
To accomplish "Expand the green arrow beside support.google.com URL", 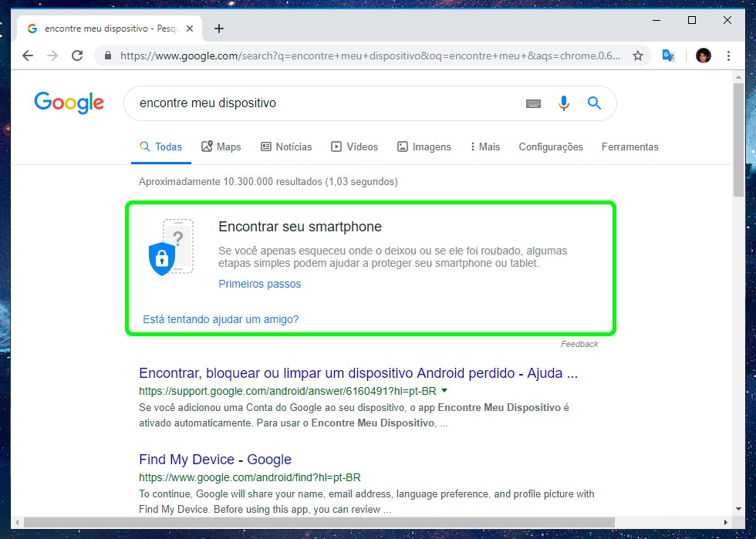I will (x=444, y=390).
